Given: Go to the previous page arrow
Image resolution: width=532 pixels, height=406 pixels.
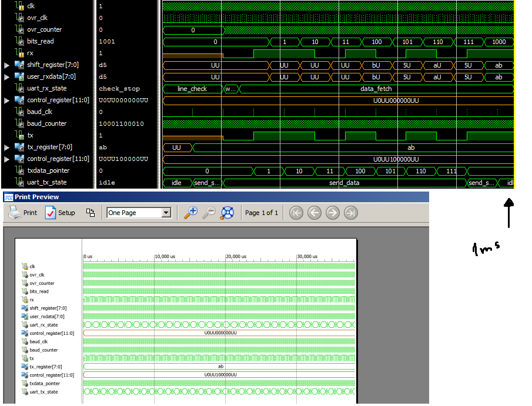Looking at the screenshot, I should click(314, 213).
